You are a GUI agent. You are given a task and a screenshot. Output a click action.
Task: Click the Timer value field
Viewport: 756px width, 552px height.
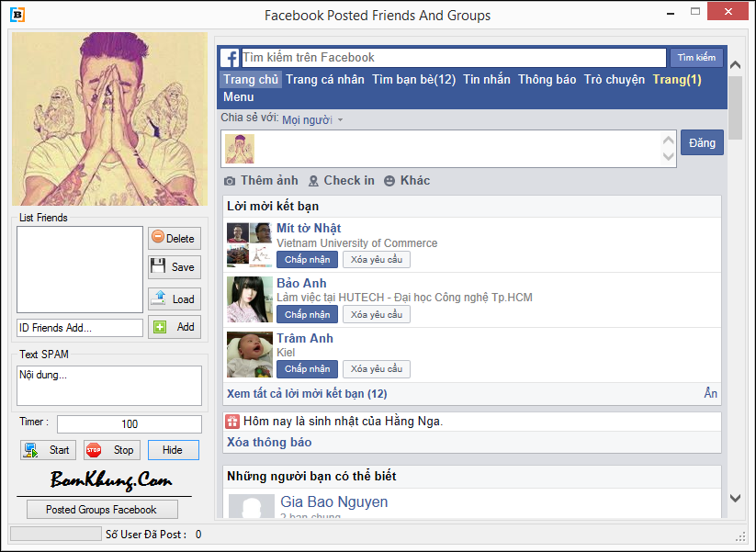coord(130,424)
